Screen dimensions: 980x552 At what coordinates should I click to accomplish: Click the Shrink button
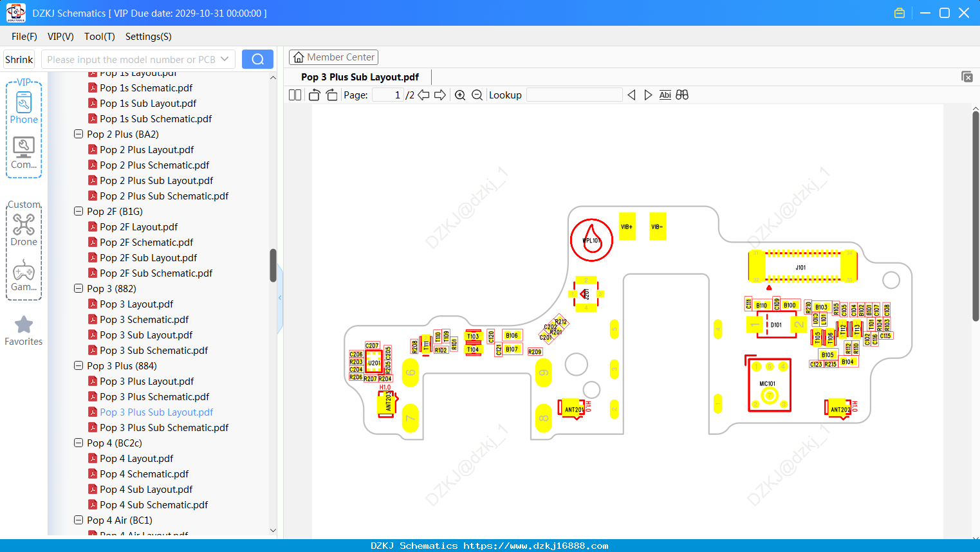click(19, 59)
